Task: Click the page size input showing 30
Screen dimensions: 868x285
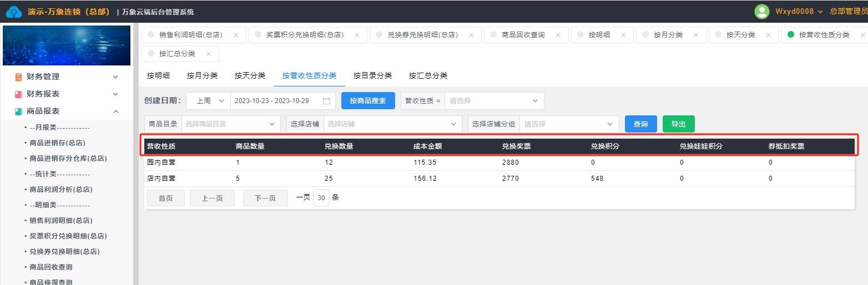Action: pos(321,198)
